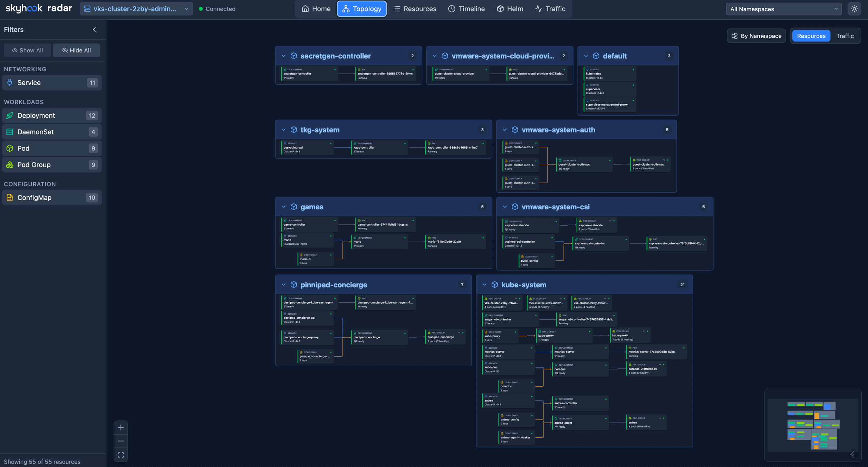Click the DaemonSet icon in filters
The width and height of the screenshot is (868, 467).
click(x=10, y=132)
